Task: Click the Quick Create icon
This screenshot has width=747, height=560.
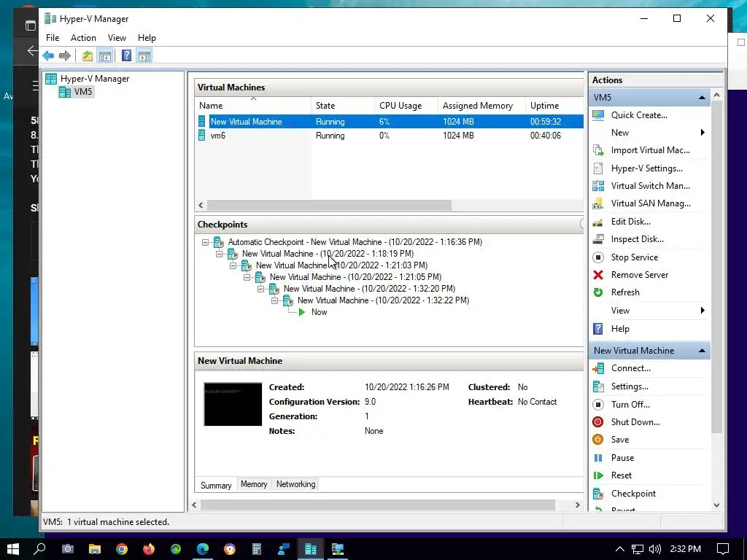Action: pos(598,114)
